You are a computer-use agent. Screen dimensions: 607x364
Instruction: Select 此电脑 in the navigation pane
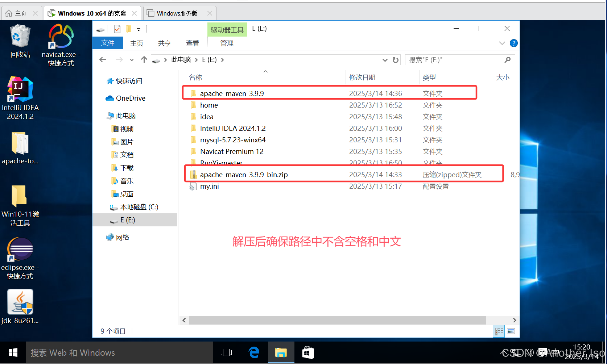click(x=121, y=116)
